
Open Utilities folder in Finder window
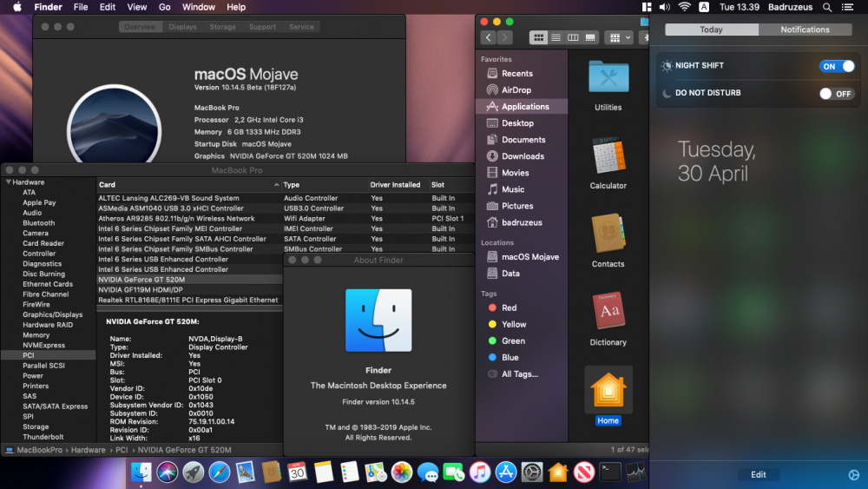tap(608, 78)
